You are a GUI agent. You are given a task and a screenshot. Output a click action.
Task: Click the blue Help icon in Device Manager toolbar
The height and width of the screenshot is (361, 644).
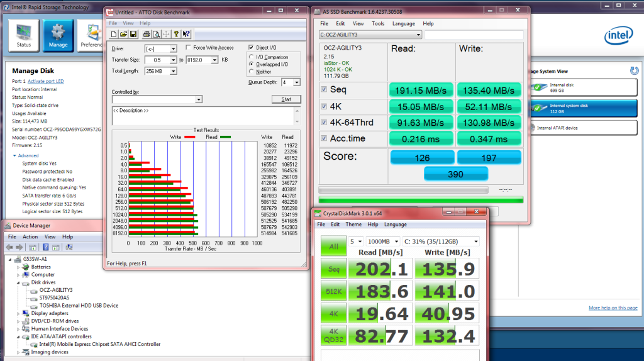(x=45, y=247)
